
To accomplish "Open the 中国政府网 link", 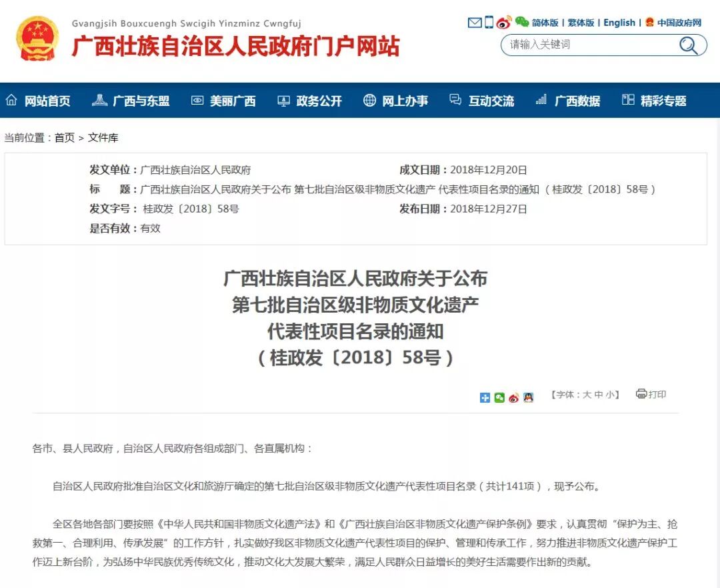I will tap(681, 22).
